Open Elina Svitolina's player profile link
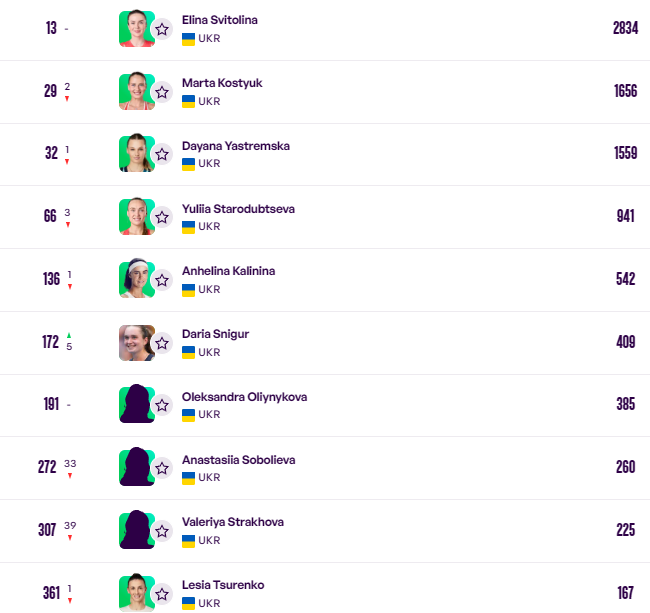Viewport: 650px width, 613px height. point(219,20)
